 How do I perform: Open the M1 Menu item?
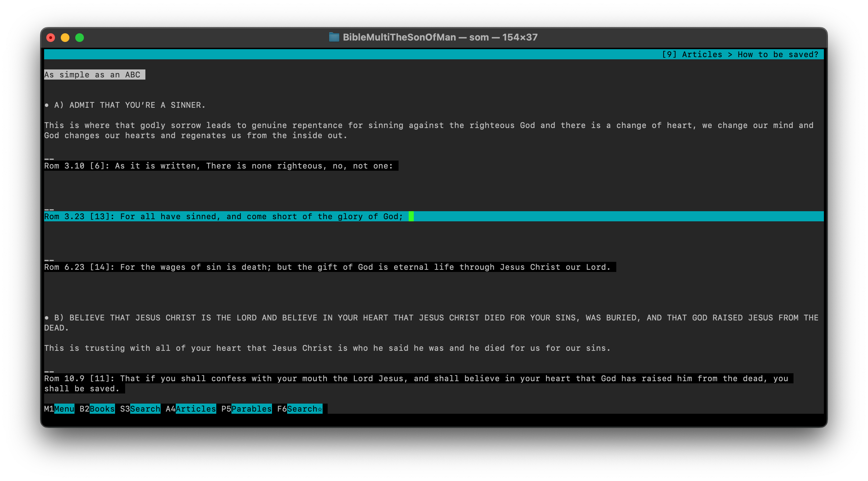coord(59,409)
